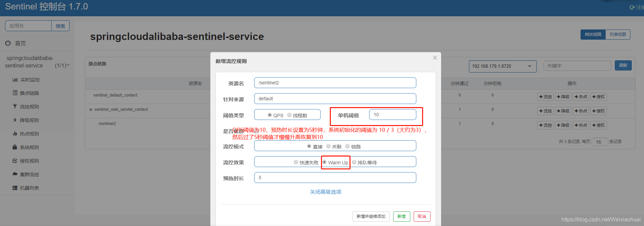Select 关联 flow control mode
This screenshot has height=226, width=644.
pyautogui.click(x=328, y=146)
